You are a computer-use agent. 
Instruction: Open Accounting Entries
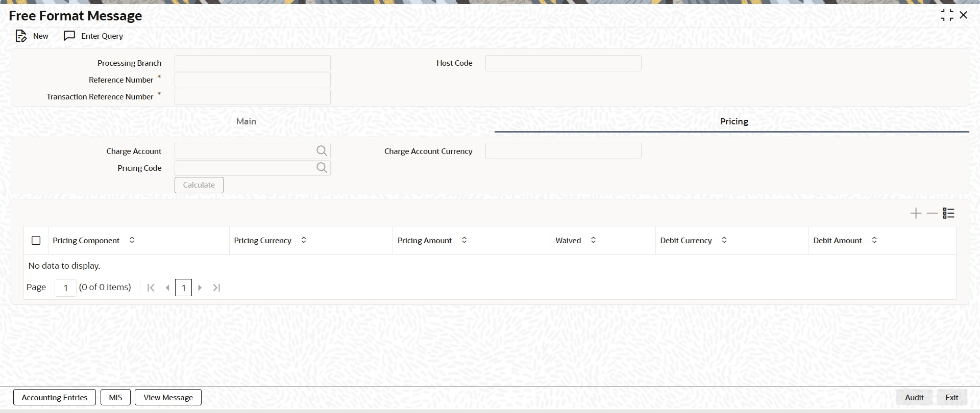(55, 397)
